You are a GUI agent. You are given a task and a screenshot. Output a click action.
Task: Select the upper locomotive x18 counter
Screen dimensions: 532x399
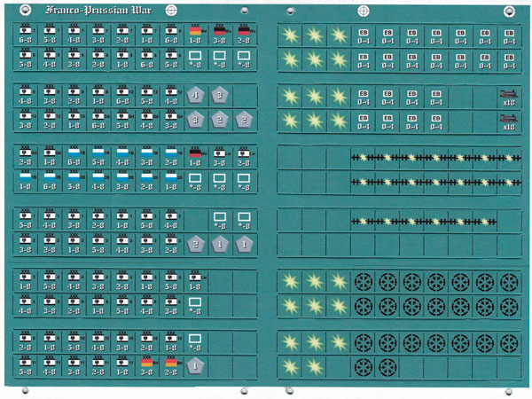point(509,98)
